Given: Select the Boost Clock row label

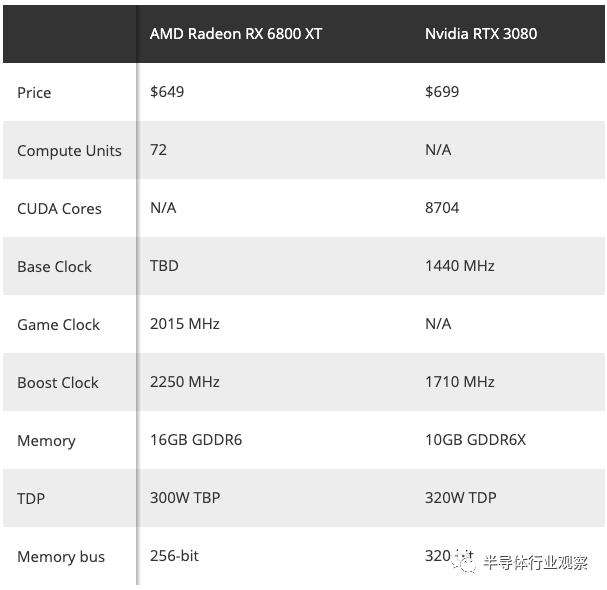Looking at the screenshot, I should (x=58, y=382).
